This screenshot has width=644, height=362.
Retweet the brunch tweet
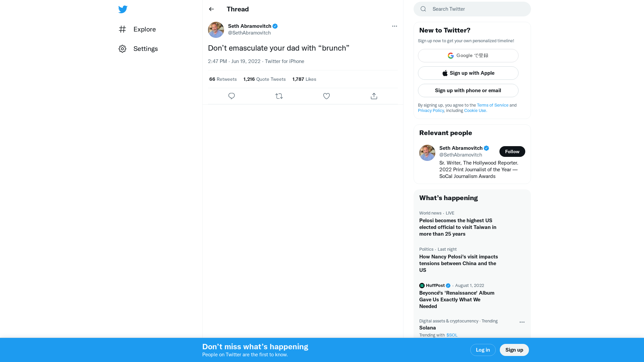click(279, 96)
